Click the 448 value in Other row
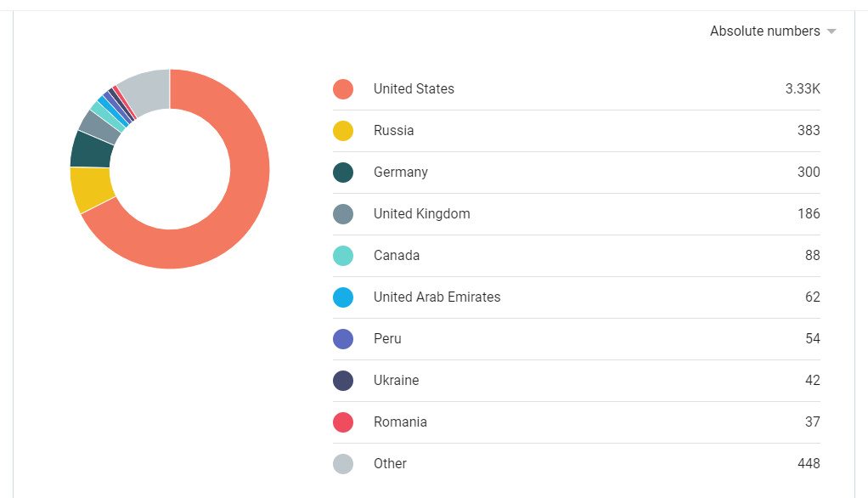 coord(809,464)
